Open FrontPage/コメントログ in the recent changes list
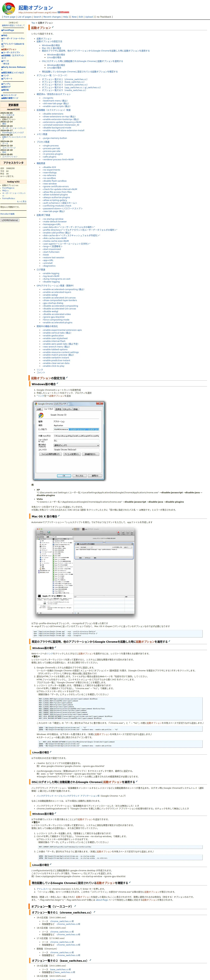 click(13, 132)
